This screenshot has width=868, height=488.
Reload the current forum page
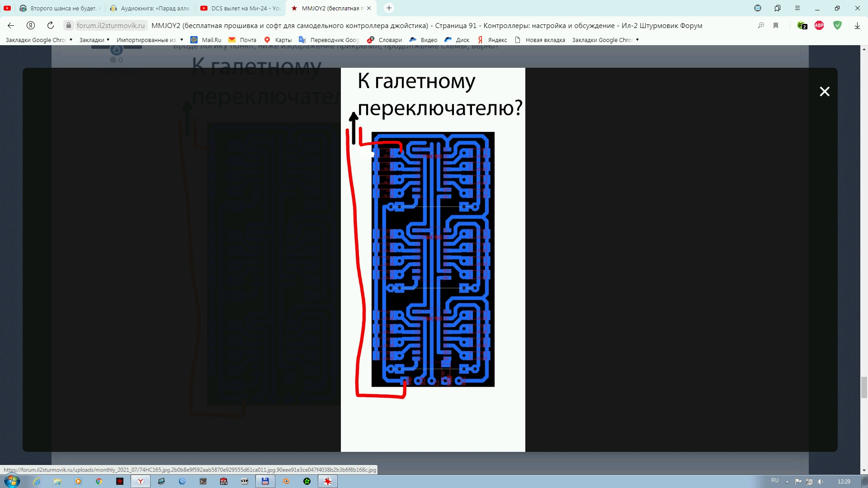[x=51, y=26]
